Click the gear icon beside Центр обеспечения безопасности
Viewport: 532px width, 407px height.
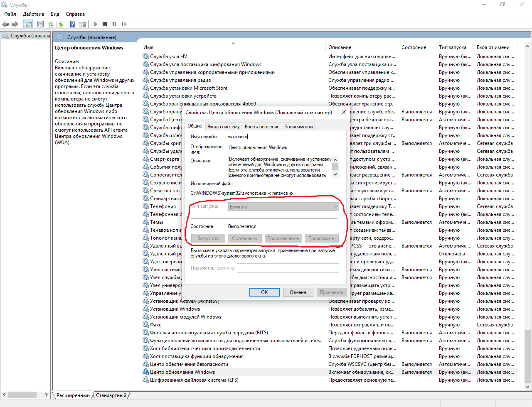[x=146, y=364]
